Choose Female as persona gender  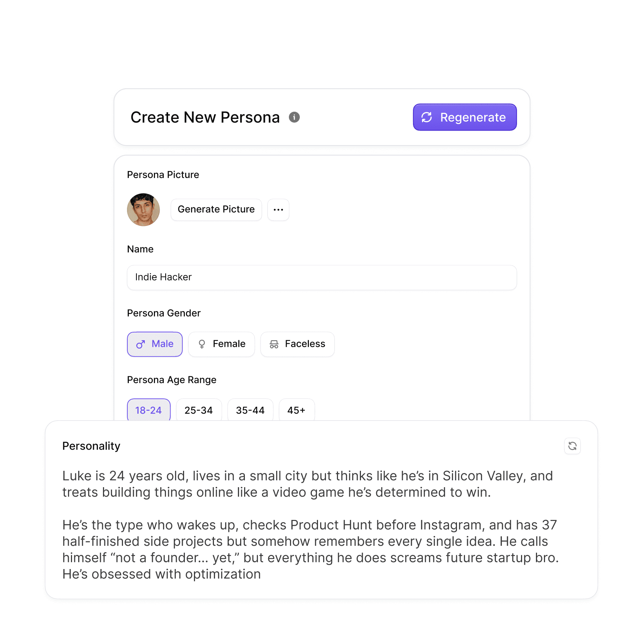(222, 344)
